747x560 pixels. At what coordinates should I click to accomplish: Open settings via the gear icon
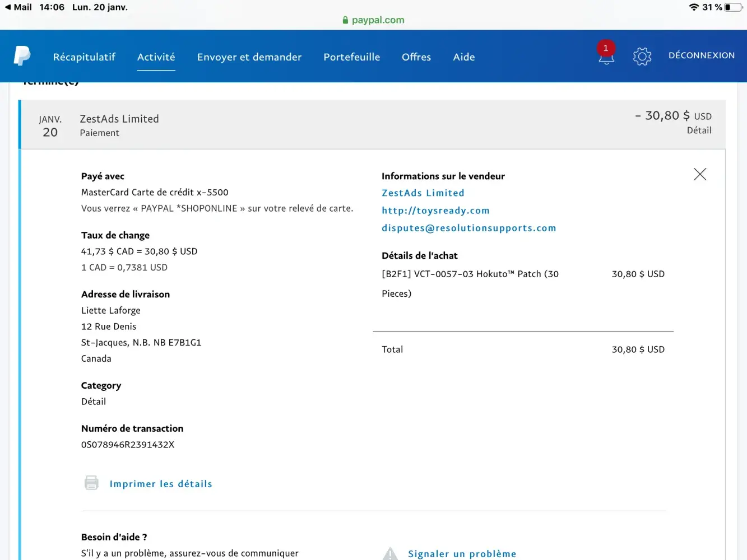[642, 56]
